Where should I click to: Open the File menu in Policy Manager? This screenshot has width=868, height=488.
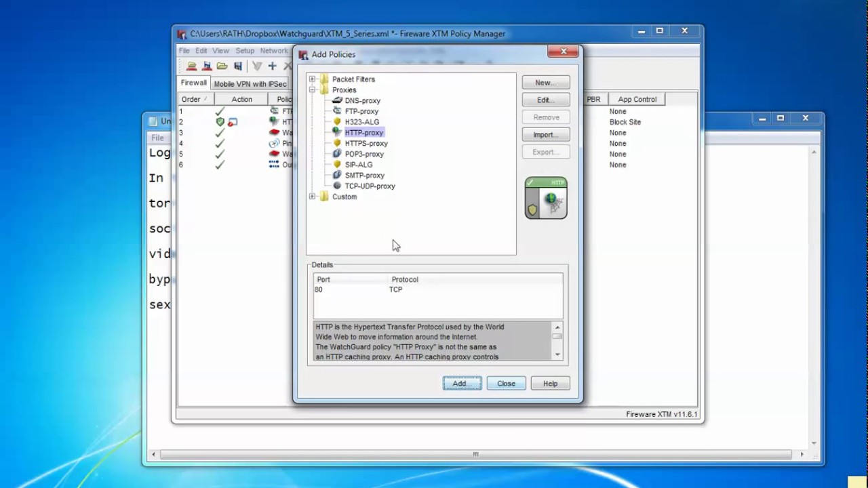[x=184, y=51]
